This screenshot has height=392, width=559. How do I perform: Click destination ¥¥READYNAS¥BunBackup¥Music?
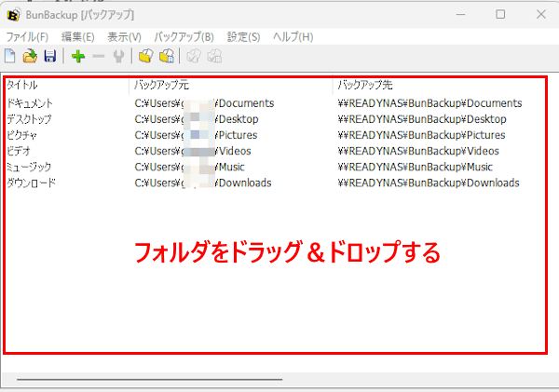[x=416, y=167]
